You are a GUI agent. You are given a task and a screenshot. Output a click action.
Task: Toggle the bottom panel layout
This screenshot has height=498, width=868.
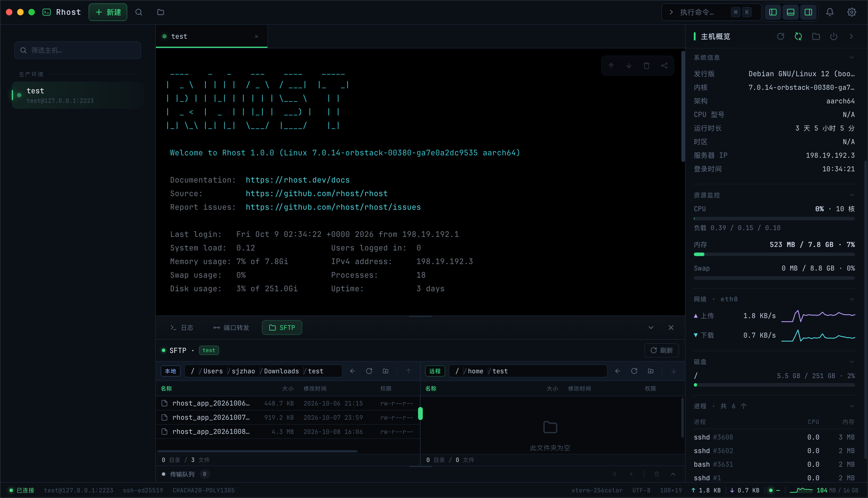(790, 12)
